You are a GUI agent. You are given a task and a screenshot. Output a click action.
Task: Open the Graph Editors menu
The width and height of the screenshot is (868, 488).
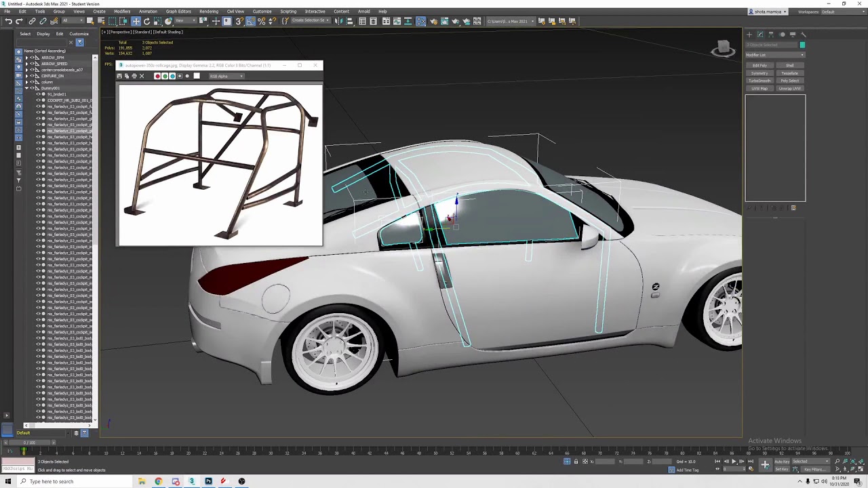178,12
